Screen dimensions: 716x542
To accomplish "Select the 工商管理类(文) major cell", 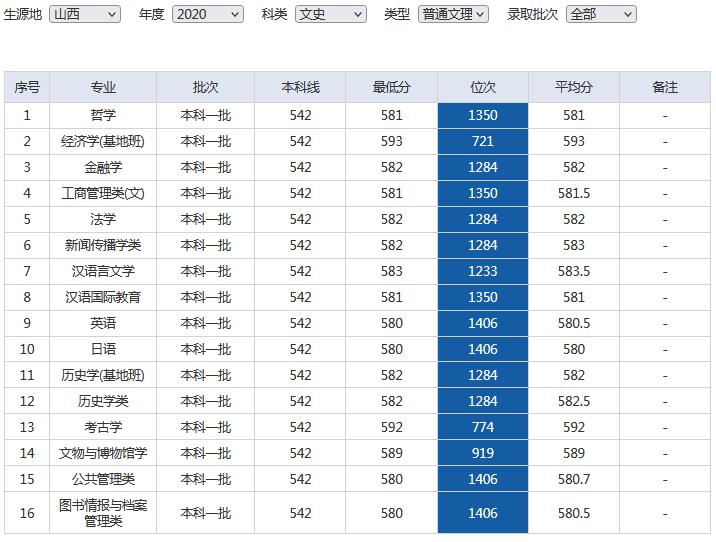I will (x=103, y=194).
